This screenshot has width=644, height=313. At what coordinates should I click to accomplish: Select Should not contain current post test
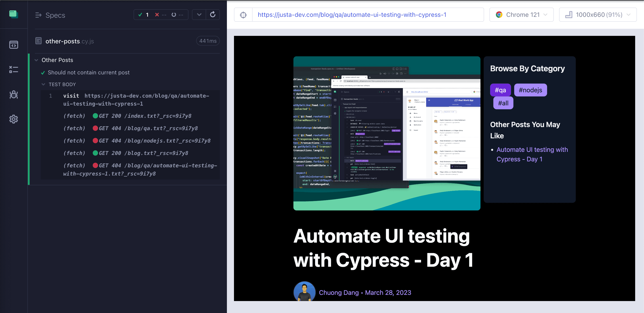pyautogui.click(x=88, y=73)
